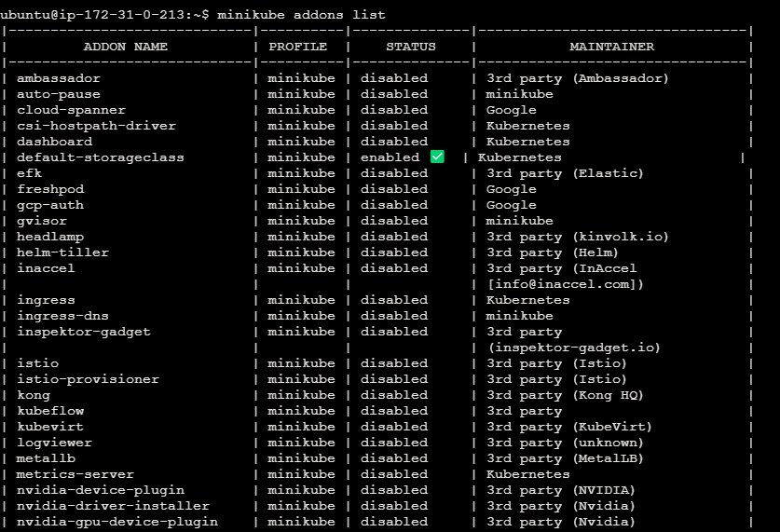Screen dimensions: 780x532
Task: Select the gvisor addon name
Action: pyautogui.click(x=42, y=221)
